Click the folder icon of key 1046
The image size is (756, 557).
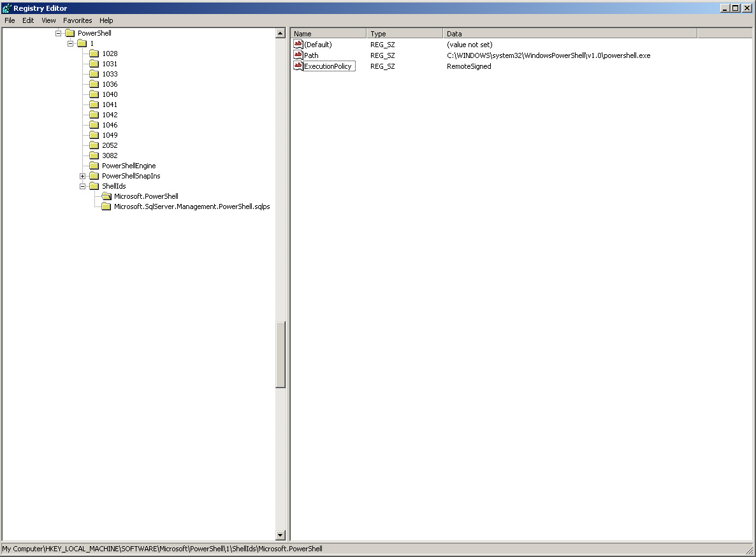pos(94,125)
